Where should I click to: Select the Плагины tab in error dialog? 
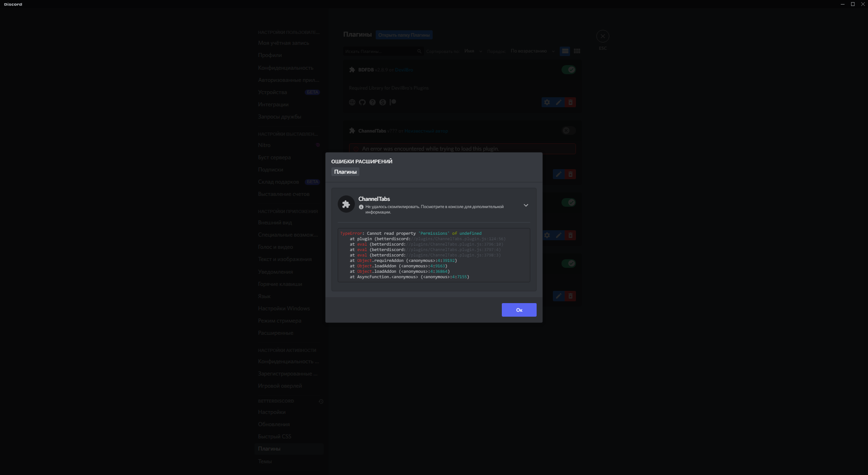pos(345,172)
